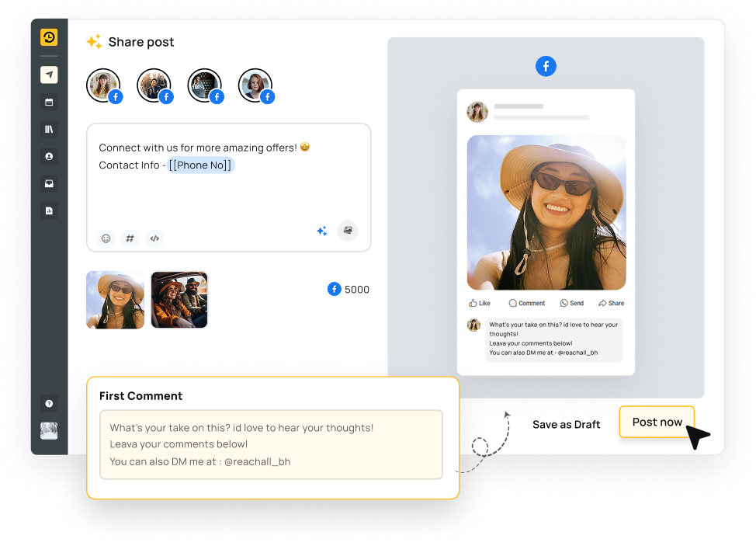This screenshot has height=546, width=756.
Task: Select the couple in car image thumbnail
Action: [179, 300]
